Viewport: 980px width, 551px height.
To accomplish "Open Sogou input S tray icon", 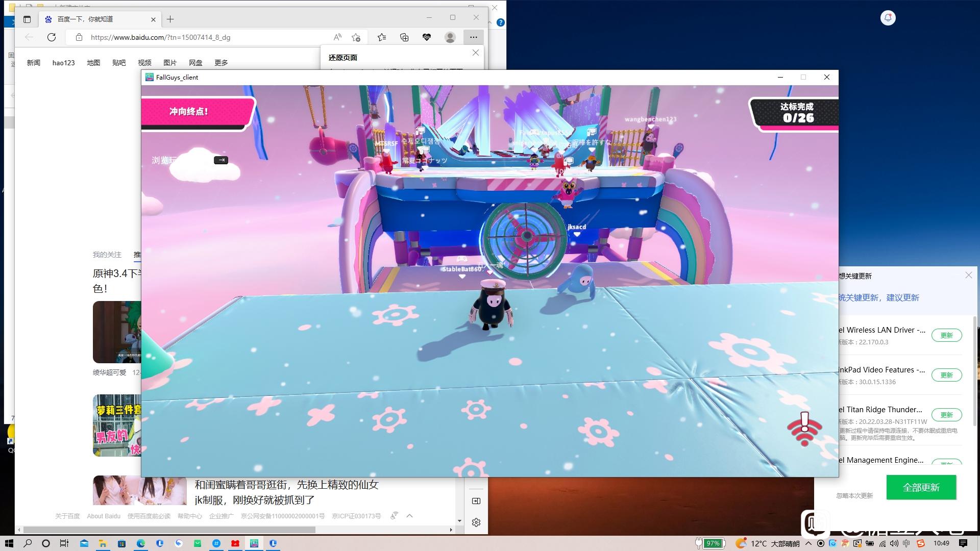I will [x=922, y=543].
